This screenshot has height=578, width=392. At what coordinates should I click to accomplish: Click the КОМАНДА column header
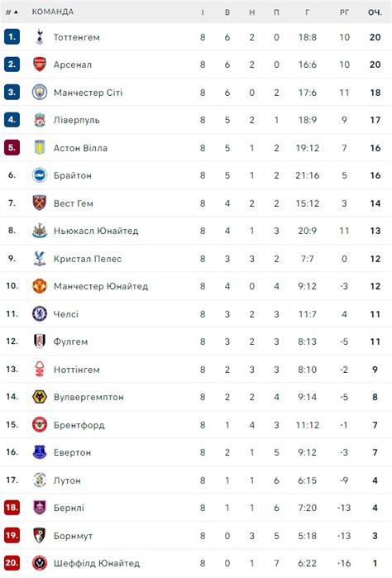pyautogui.click(x=53, y=12)
